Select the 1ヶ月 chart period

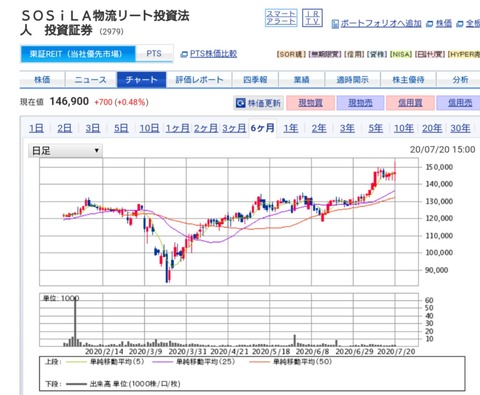(178, 128)
